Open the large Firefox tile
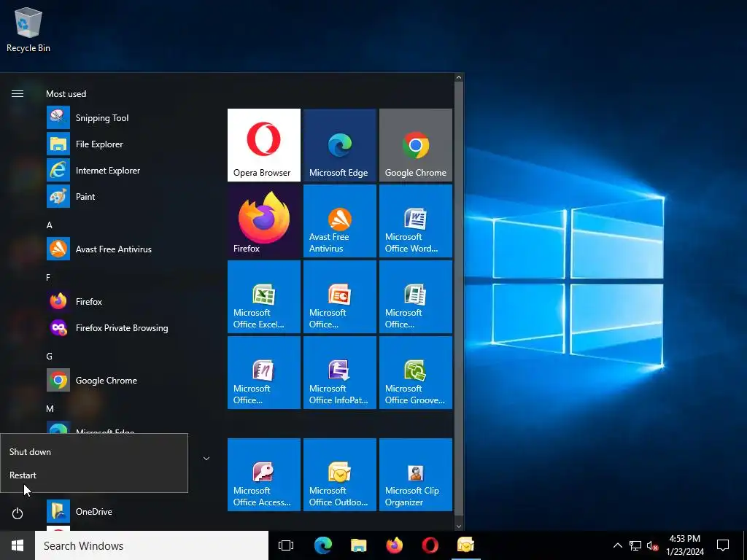Image resolution: width=747 pixels, height=560 pixels. 264,221
